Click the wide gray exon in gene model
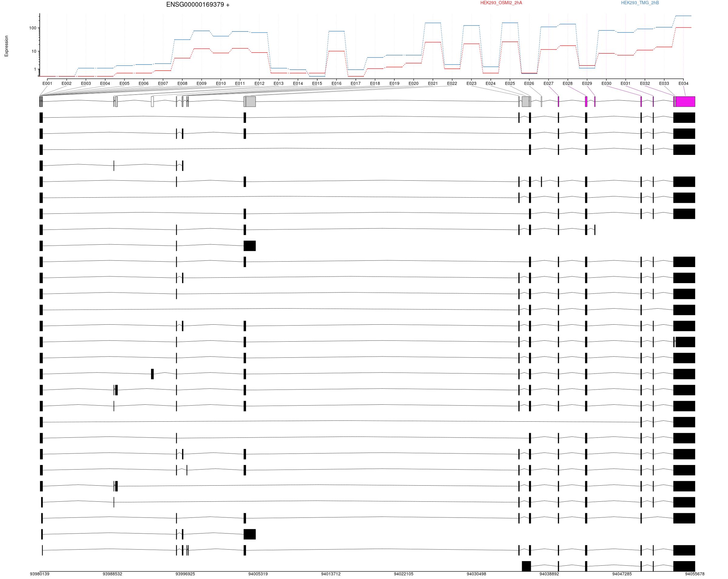 point(251,102)
